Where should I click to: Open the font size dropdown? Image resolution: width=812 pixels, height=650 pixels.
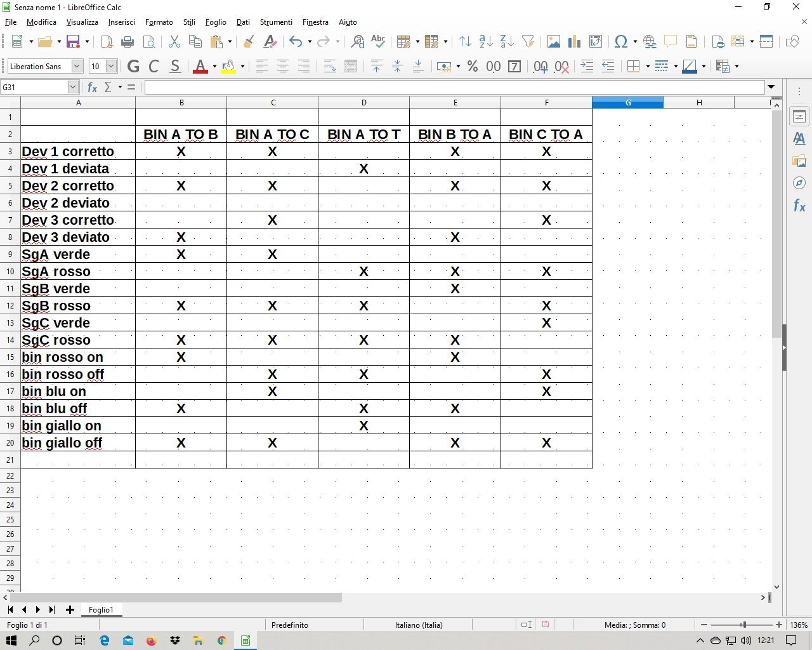pos(111,67)
